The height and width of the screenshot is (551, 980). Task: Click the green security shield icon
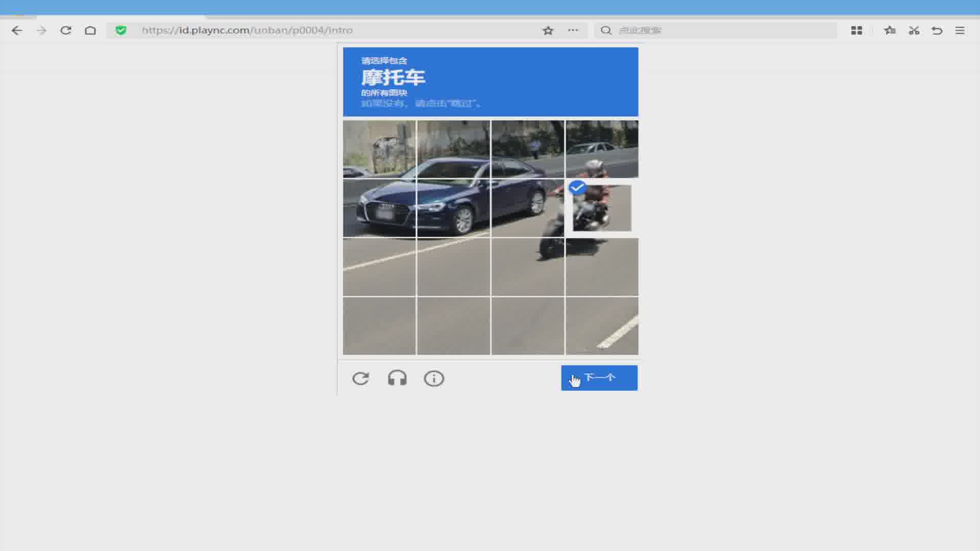[x=121, y=31]
